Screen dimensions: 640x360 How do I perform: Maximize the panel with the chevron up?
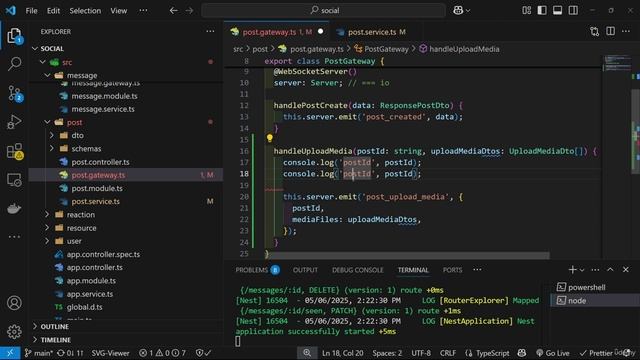(610, 270)
